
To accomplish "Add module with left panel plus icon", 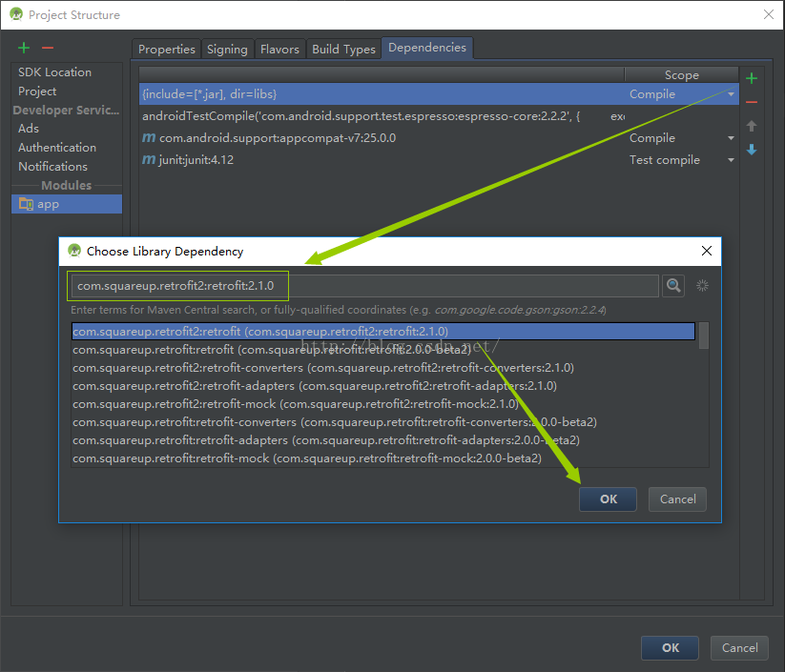I will pyautogui.click(x=24, y=48).
